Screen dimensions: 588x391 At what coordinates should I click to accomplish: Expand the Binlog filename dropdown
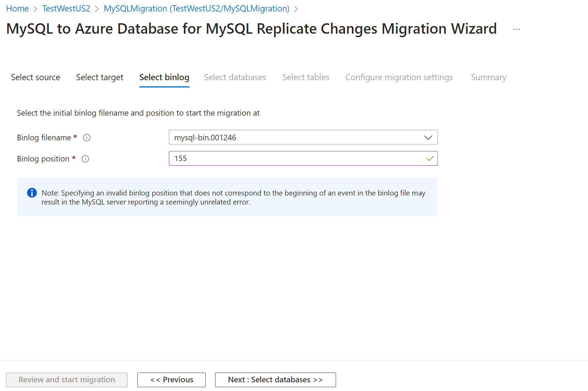[428, 138]
